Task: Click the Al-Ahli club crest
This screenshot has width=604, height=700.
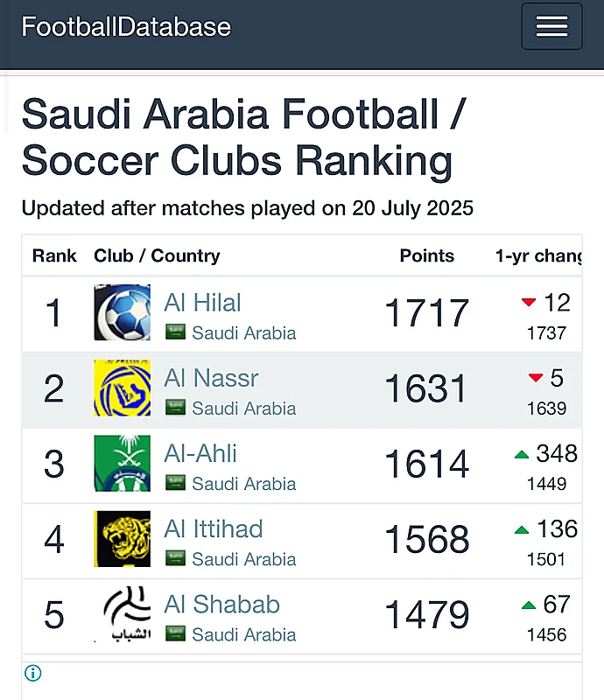Action: 122,464
